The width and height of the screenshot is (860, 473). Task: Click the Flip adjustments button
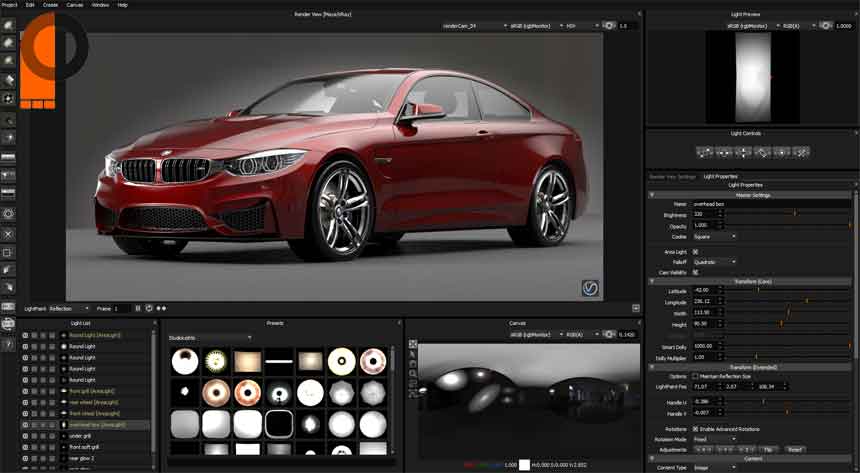768,450
